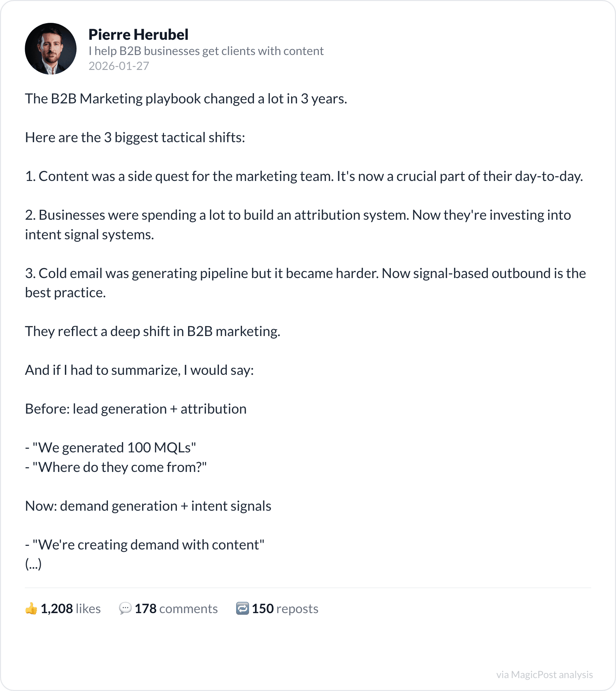
Task: View the 150 reposts count
Action: pyautogui.click(x=285, y=609)
